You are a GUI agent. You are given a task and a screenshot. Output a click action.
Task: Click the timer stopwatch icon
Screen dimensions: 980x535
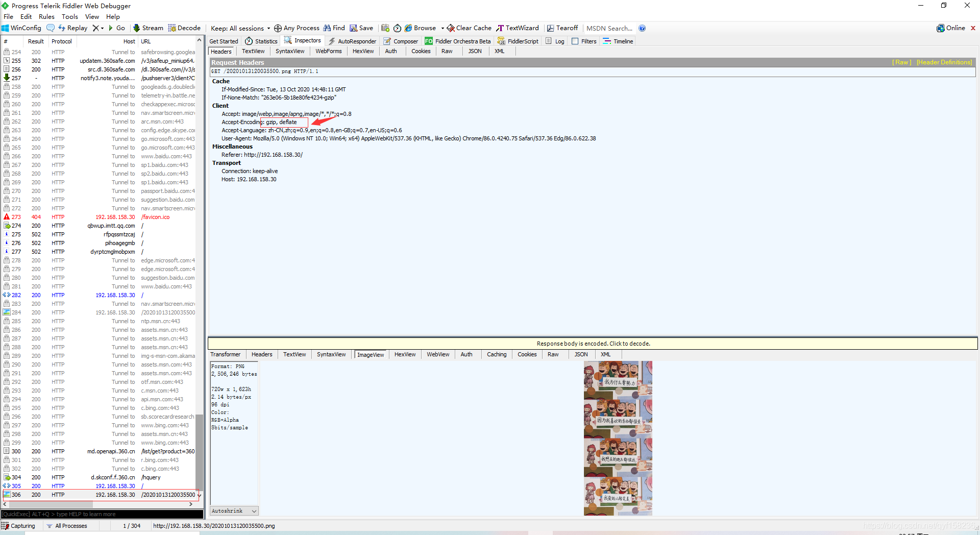(x=397, y=28)
